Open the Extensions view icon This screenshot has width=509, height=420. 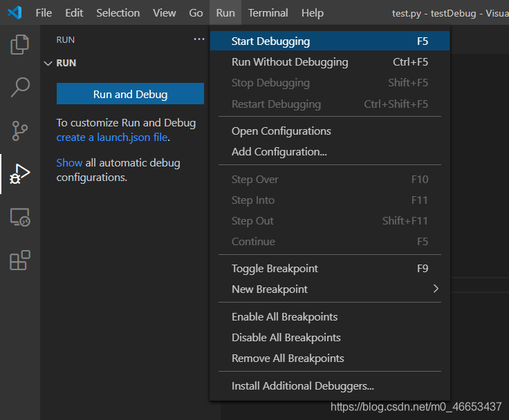click(19, 260)
